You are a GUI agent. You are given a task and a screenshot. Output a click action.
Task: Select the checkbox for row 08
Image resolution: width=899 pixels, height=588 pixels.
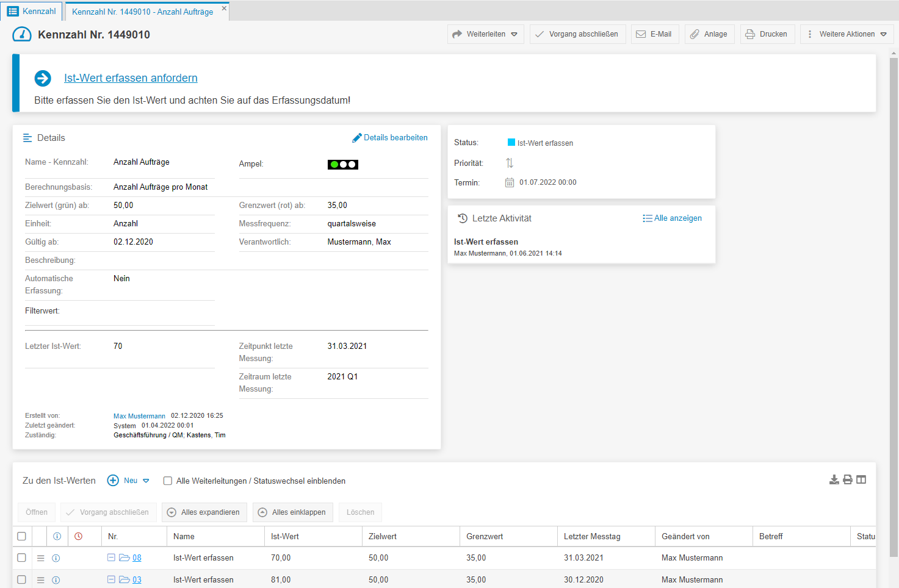[x=21, y=558]
